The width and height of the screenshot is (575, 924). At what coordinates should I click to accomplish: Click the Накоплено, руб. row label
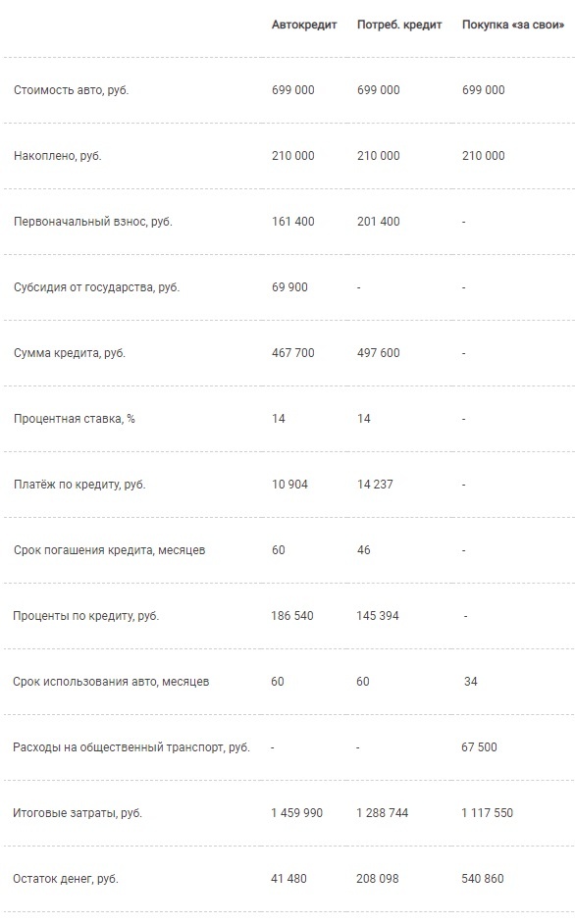pos(57,156)
